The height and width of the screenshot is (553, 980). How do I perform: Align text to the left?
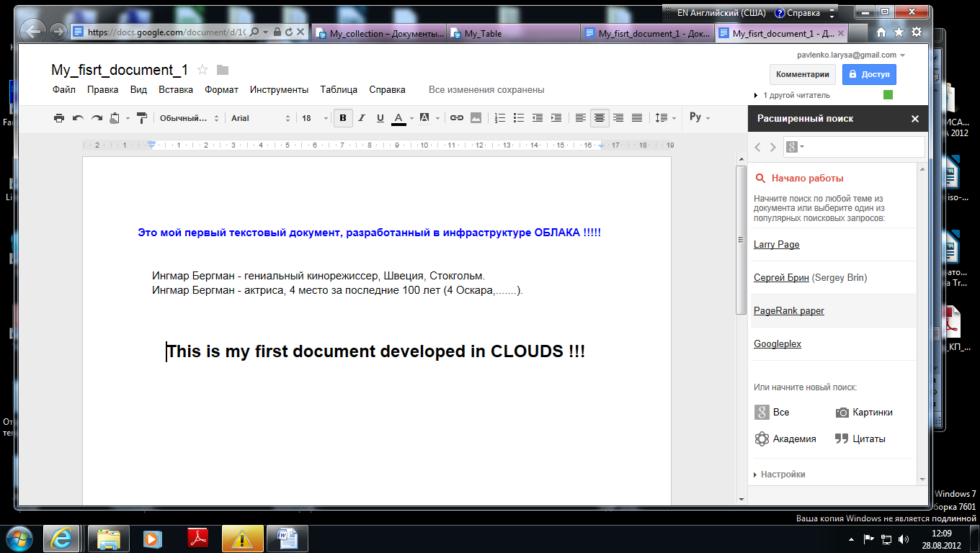pos(581,118)
